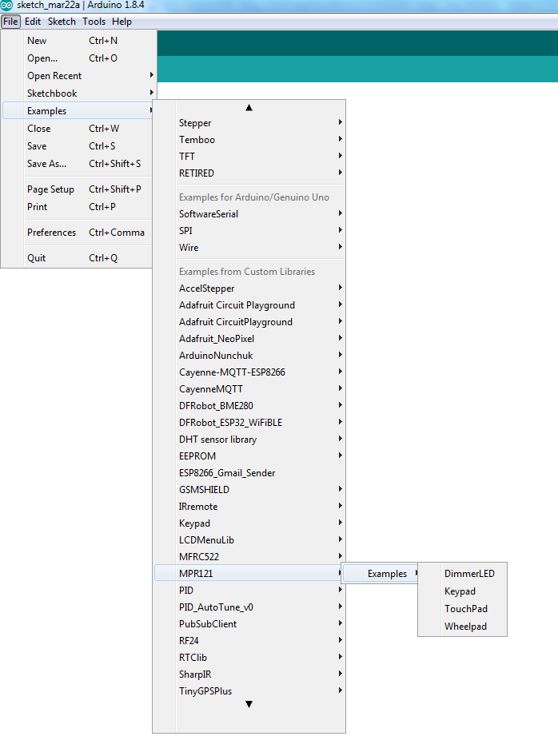Screen dimensions: 558x756
Task: Expand the PID submenu
Action: coord(249,590)
